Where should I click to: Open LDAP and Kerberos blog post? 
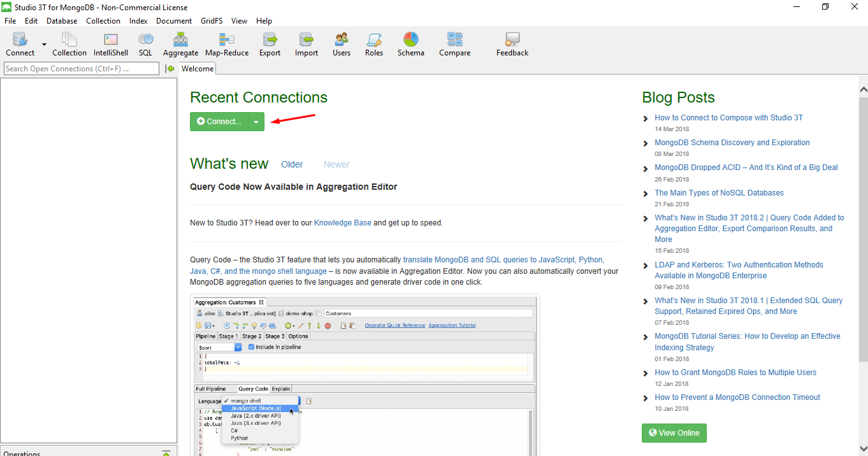(739, 270)
